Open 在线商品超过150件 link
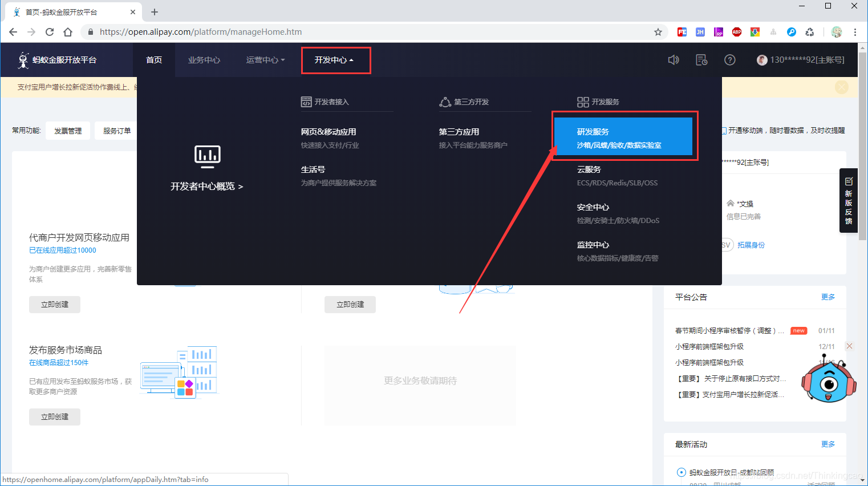This screenshot has width=868, height=486. 59,363
